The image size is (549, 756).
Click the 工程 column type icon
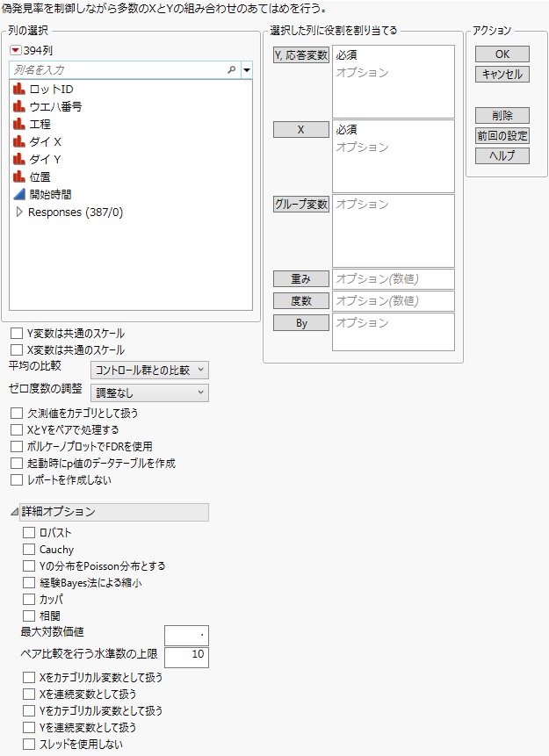point(19,125)
